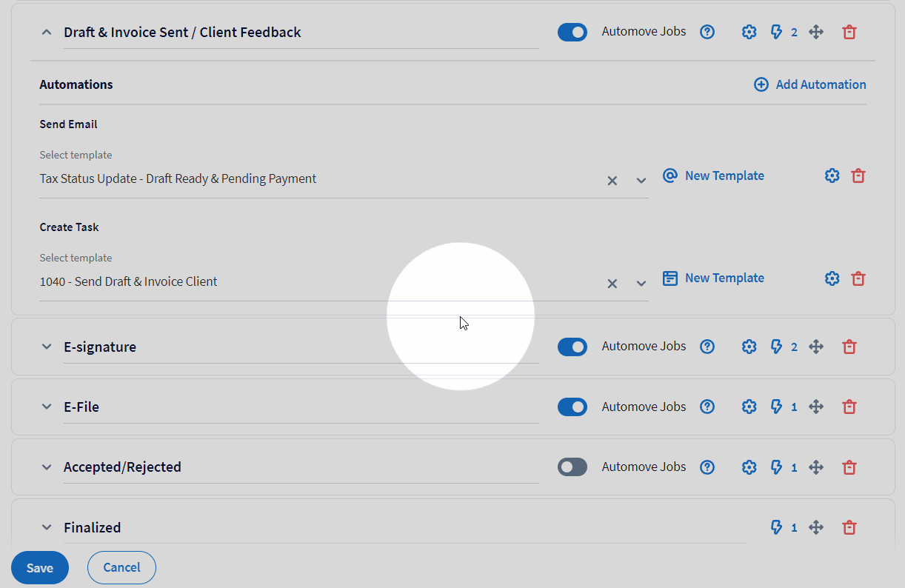Delete the Finalized stage using trash icon
The height and width of the screenshot is (588, 905).
pos(849,527)
